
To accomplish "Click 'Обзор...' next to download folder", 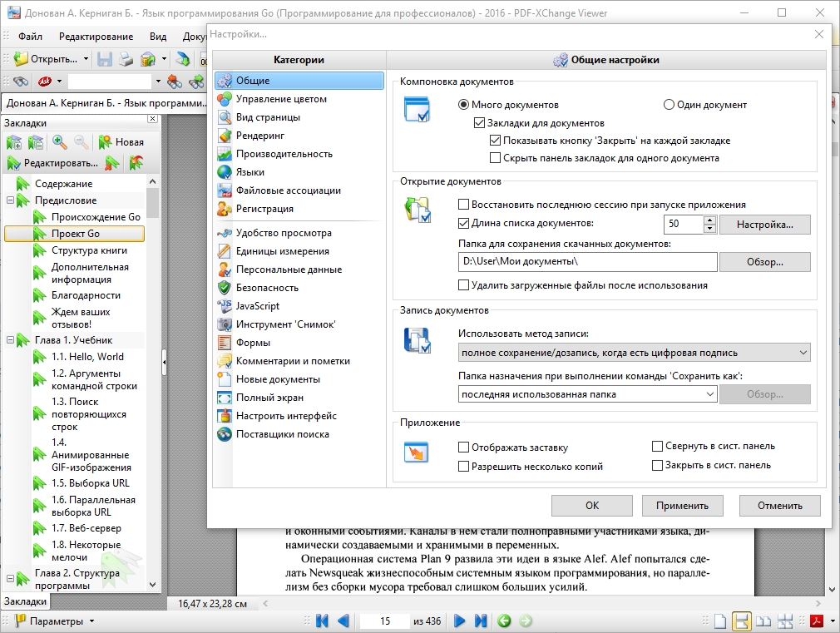I will pos(764,262).
